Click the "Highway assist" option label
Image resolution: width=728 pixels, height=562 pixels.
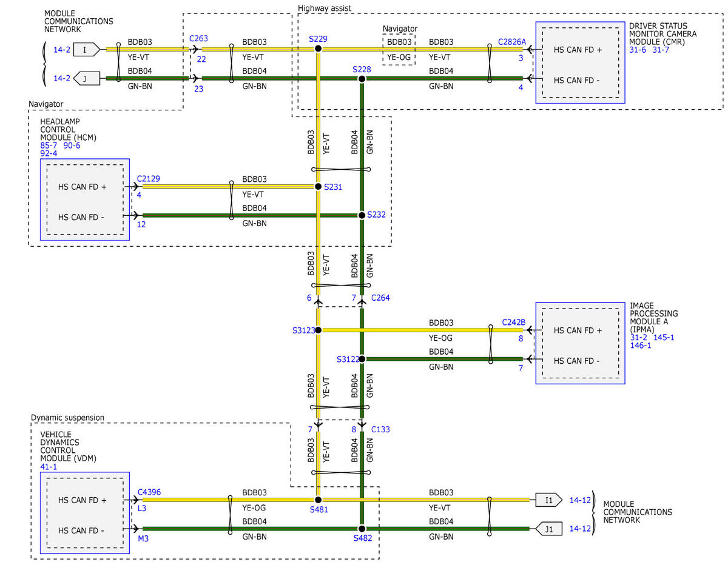pyautogui.click(x=325, y=8)
